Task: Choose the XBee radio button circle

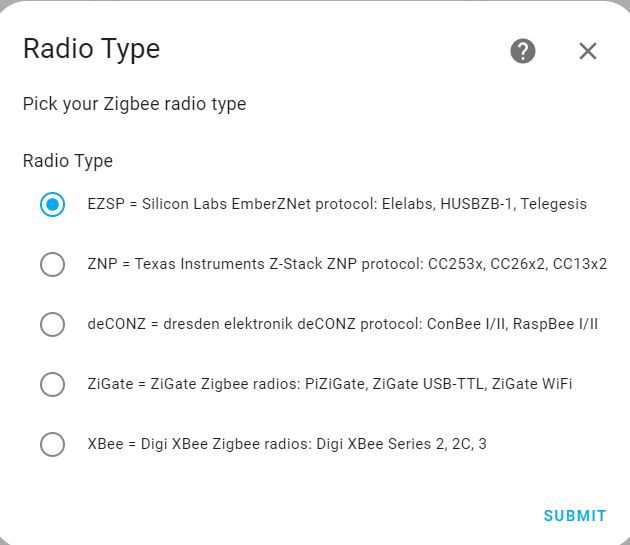Action: (x=52, y=444)
